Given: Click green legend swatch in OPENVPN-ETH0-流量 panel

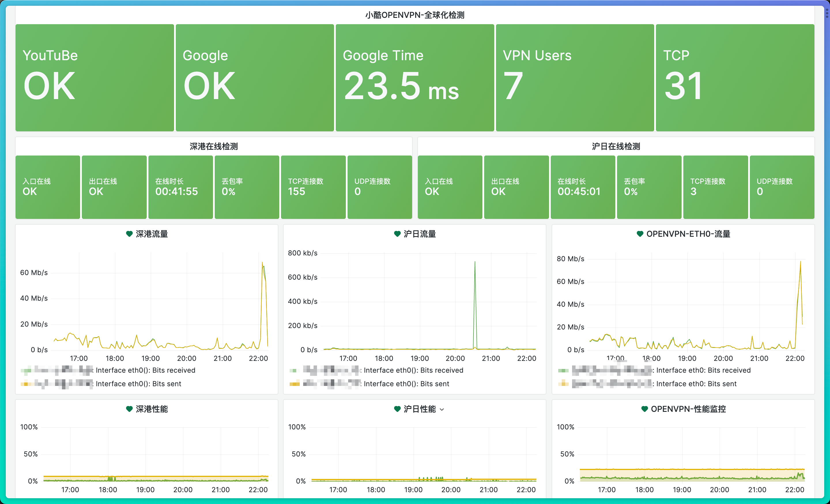Looking at the screenshot, I should [x=563, y=370].
